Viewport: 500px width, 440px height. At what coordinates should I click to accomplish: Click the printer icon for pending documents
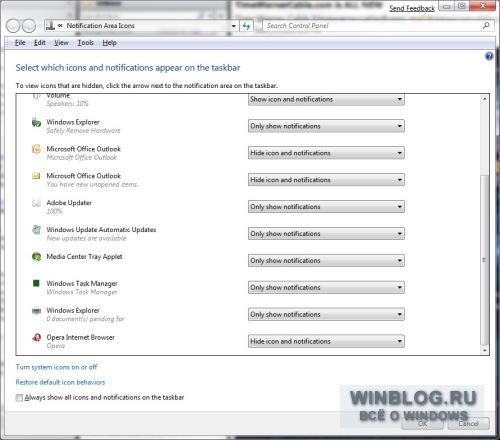36,311
